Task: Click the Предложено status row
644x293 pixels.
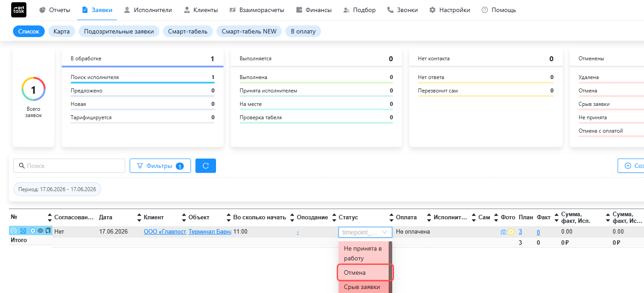Action: pyautogui.click(x=143, y=92)
